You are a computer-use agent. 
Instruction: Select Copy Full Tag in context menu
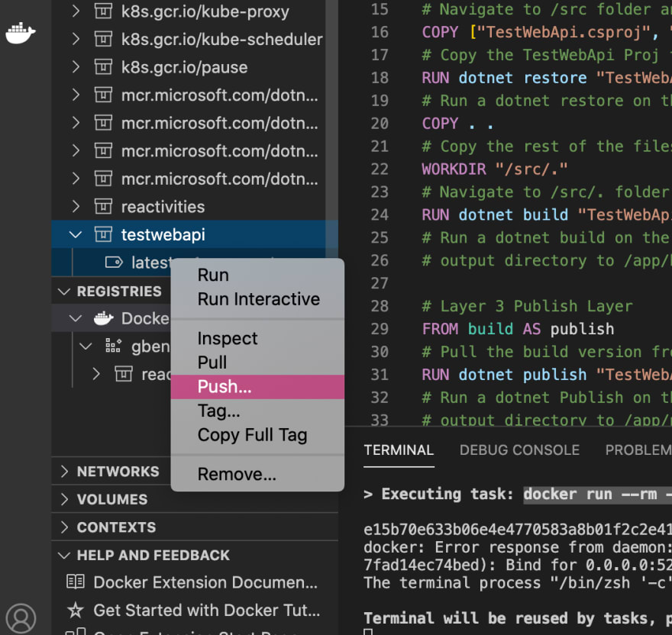click(x=257, y=435)
